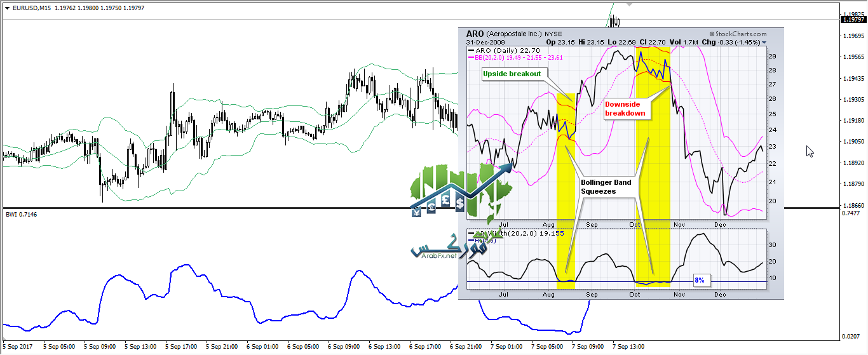The height and width of the screenshot is (355, 868).
Task: Click the triangle arrow beside EURUSD,M15 title
Action: click(x=7, y=8)
